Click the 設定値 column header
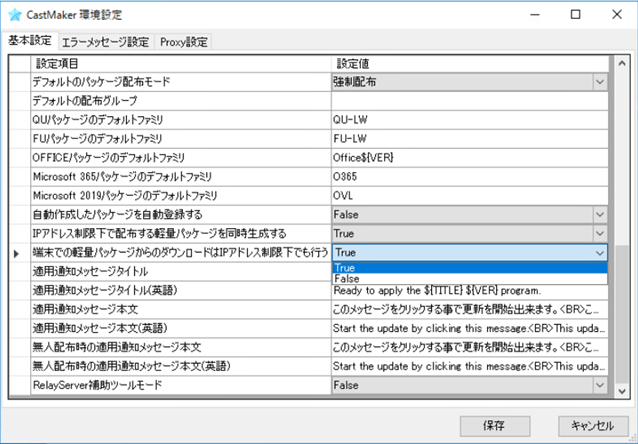Screen dimensions: 638x444 click(x=470, y=63)
